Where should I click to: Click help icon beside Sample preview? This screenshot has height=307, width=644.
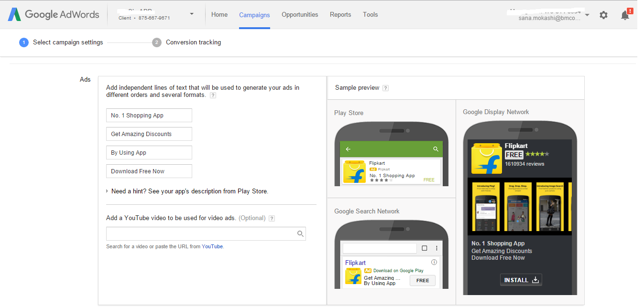click(385, 88)
